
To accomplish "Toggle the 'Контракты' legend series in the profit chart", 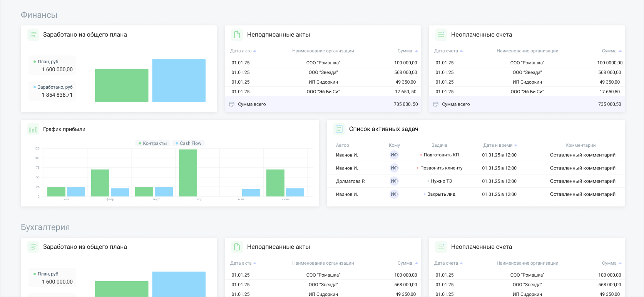I will pos(153,143).
